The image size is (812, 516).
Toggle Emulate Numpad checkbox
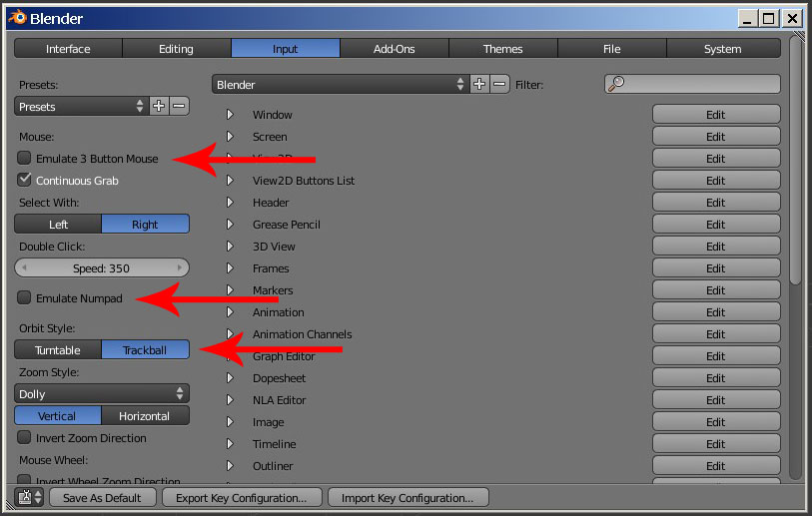[25, 298]
